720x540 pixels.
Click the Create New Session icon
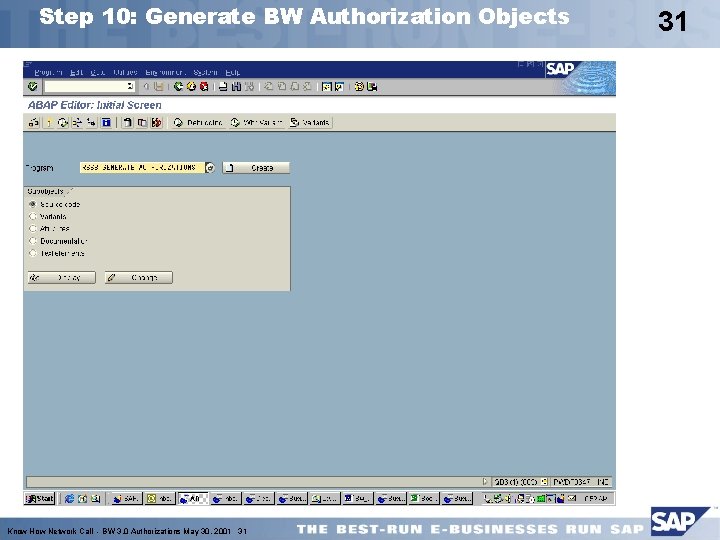tap(326, 86)
